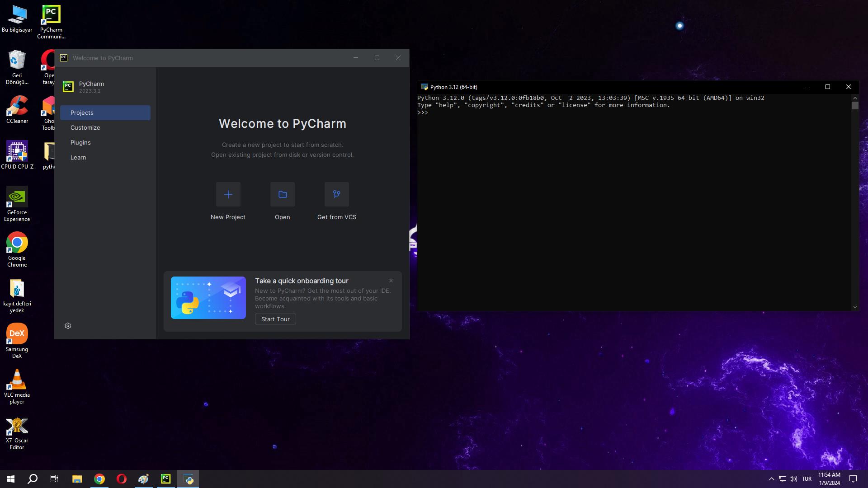Click the New Project plus icon
This screenshot has height=488, width=868.
coord(228,194)
